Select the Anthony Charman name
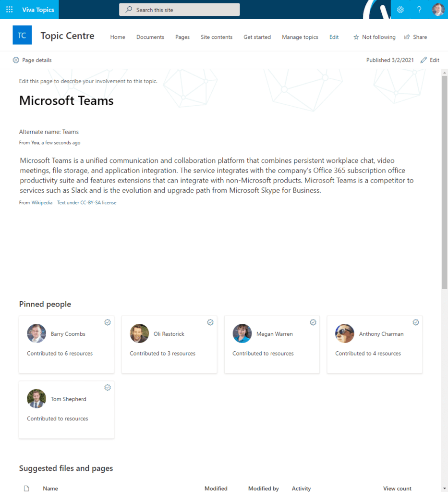Viewport: 448px width, 492px height. click(381, 334)
